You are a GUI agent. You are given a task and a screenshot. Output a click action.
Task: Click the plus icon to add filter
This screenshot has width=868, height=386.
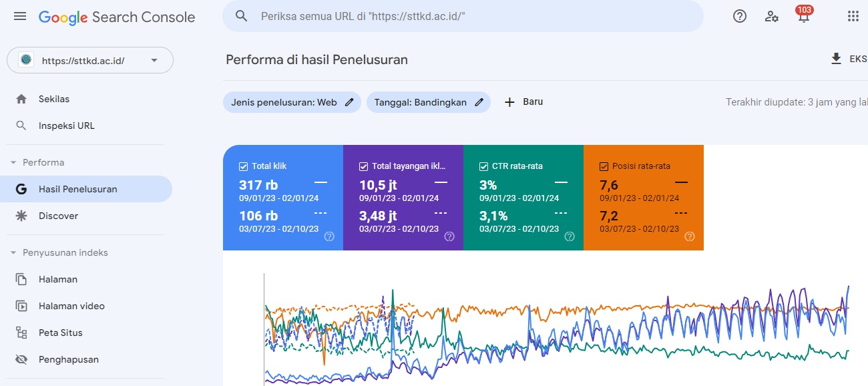click(509, 102)
